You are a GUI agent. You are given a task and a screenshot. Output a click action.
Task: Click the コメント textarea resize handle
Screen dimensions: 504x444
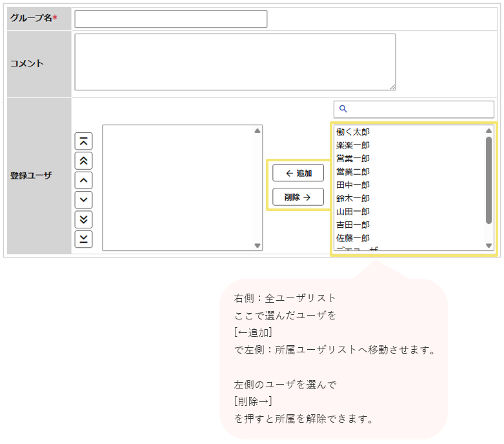tap(392, 87)
